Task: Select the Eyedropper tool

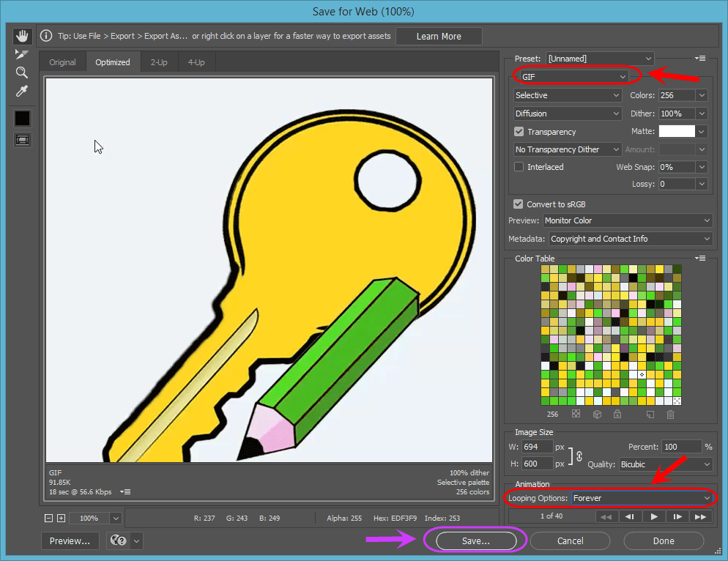Action: [21, 91]
